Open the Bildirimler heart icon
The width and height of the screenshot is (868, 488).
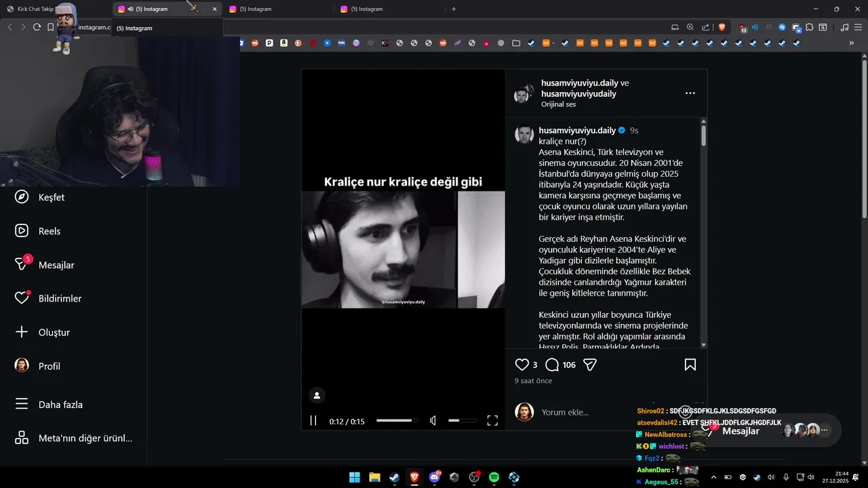[x=22, y=298]
